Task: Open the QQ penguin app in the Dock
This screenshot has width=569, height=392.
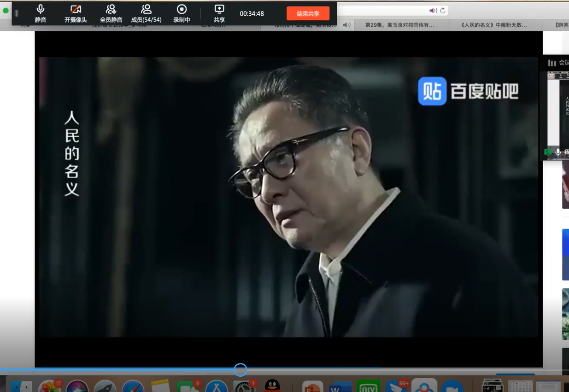Action: tap(272, 386)
